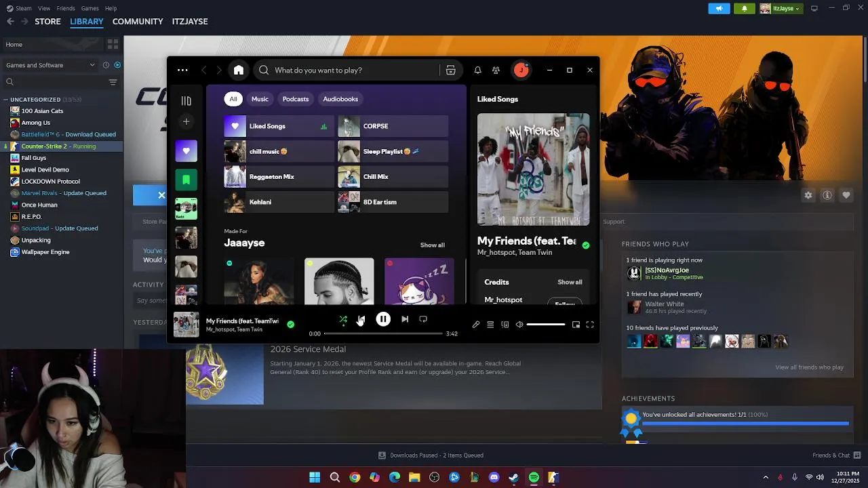Select the Music filter chip
This screenshot has height=488, width=868.
[x=260, y=99]
